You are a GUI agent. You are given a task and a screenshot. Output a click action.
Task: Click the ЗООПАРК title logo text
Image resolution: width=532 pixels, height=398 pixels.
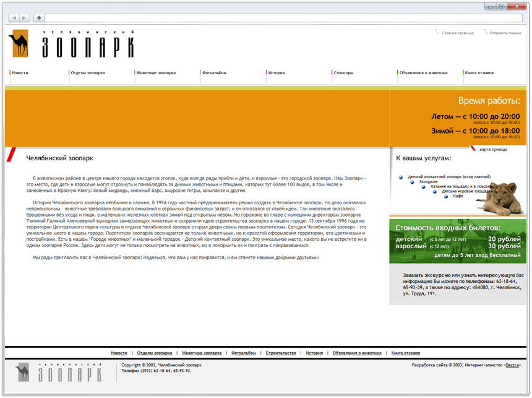point(88,47)
